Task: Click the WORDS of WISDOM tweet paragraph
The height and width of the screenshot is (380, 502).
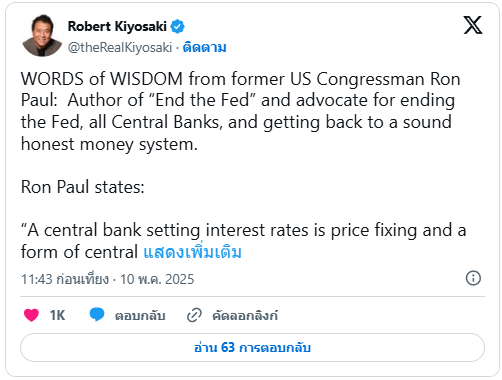Action: tap(241, 111)
